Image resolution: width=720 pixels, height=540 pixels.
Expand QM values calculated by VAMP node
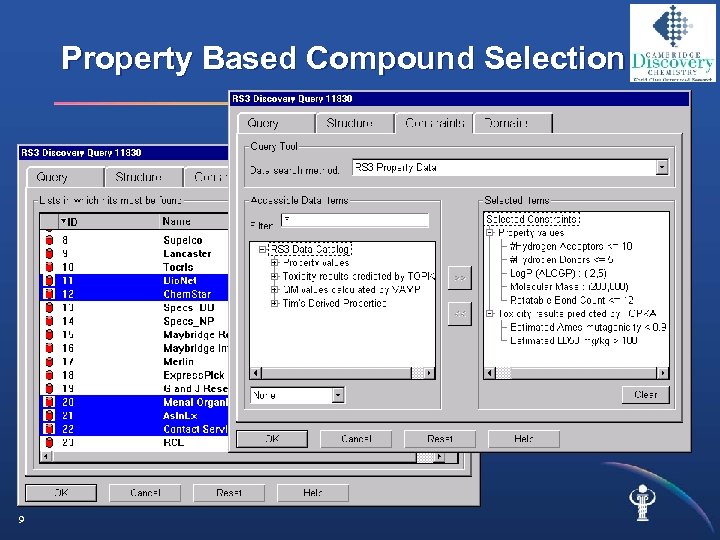point(274,290)
